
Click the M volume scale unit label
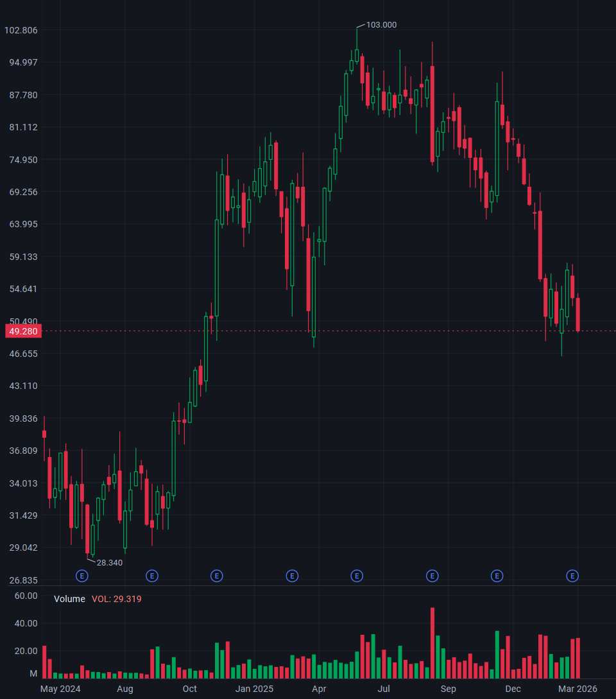(33, 673)
